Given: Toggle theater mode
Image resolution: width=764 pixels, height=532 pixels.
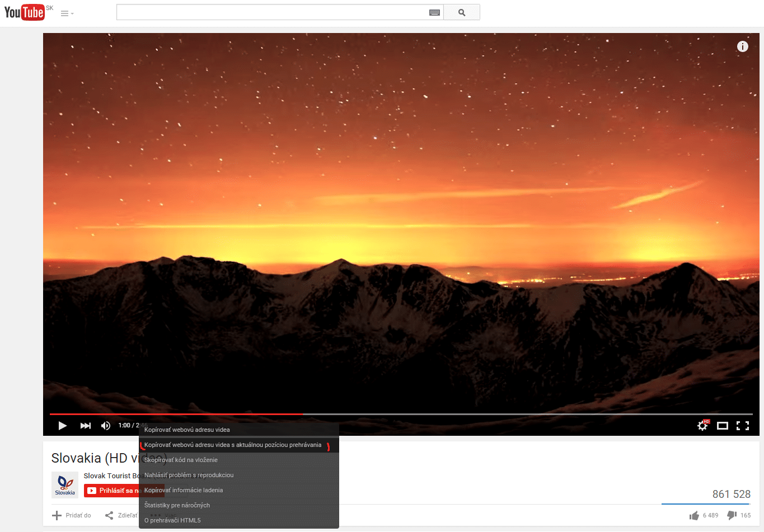Looking at the screenshot, I should (x=723, y=426).
